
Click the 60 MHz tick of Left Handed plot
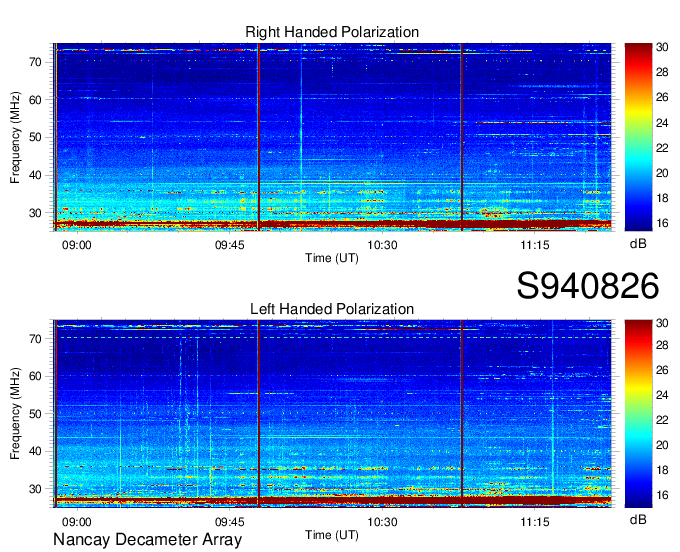(x=36, y=376)
